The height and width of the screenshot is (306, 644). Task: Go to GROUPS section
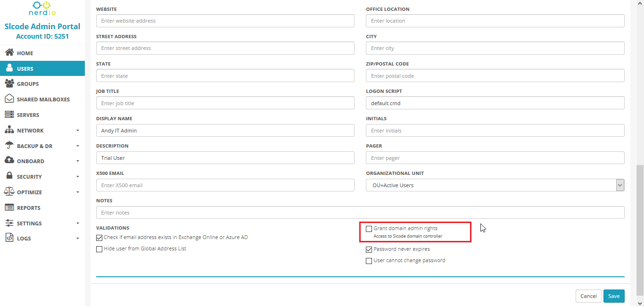(42, 83)
